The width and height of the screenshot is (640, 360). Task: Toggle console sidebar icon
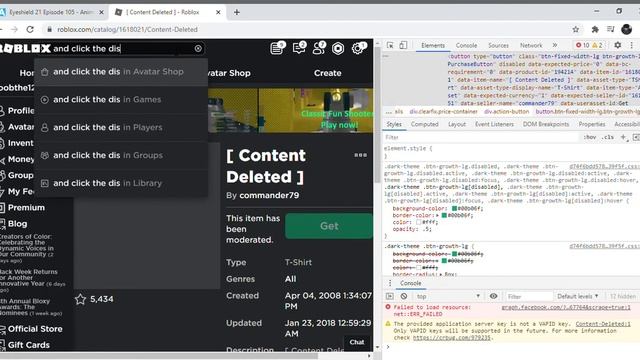click(390, 296)
